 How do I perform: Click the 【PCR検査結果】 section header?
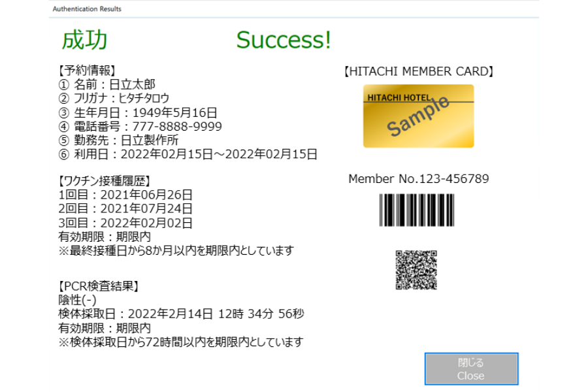pos(99,286)
